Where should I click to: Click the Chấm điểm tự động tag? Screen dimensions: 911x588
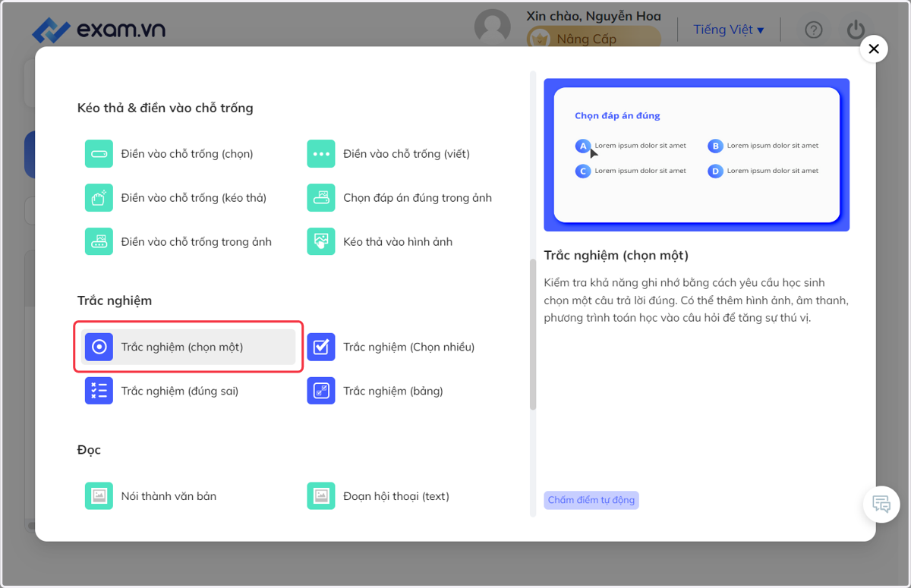click(x=591, y=500)
